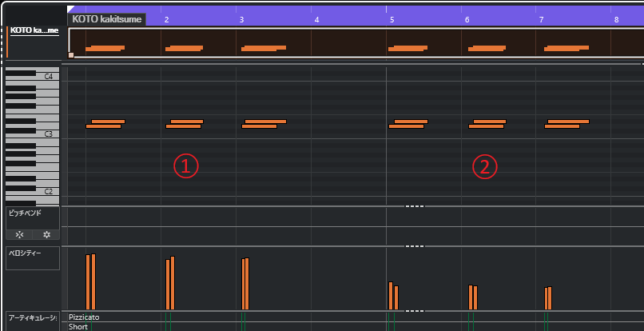Click bar 2 in the ruler
Screen dimensions: 644x331
[166, 19]
